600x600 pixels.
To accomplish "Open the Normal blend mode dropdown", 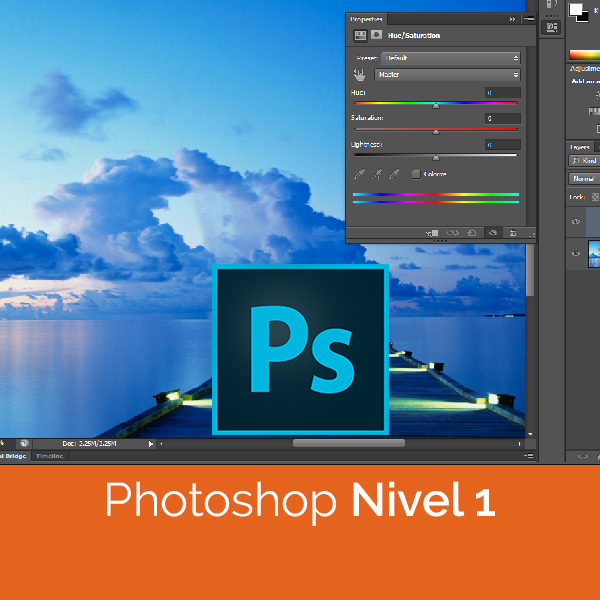I will (582, 179).
